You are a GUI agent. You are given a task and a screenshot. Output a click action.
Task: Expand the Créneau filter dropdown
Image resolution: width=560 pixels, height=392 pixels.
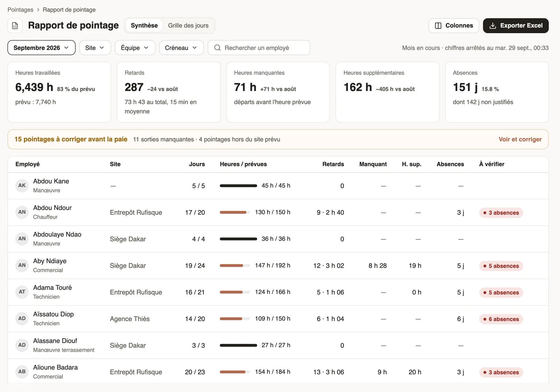[181, 48]
